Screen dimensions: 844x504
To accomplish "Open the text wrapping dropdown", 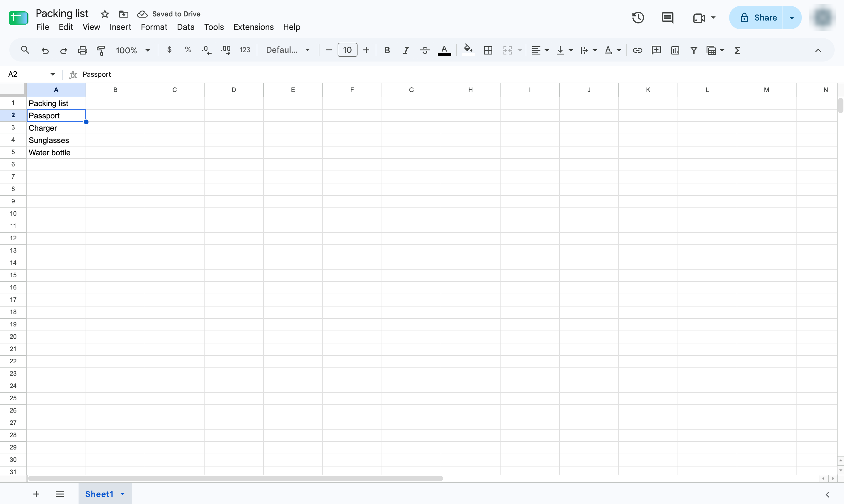I will coord(588,50).
